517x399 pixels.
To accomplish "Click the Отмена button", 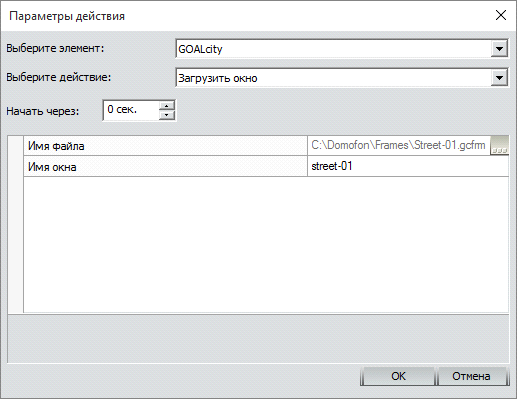I will pos(472,376).
